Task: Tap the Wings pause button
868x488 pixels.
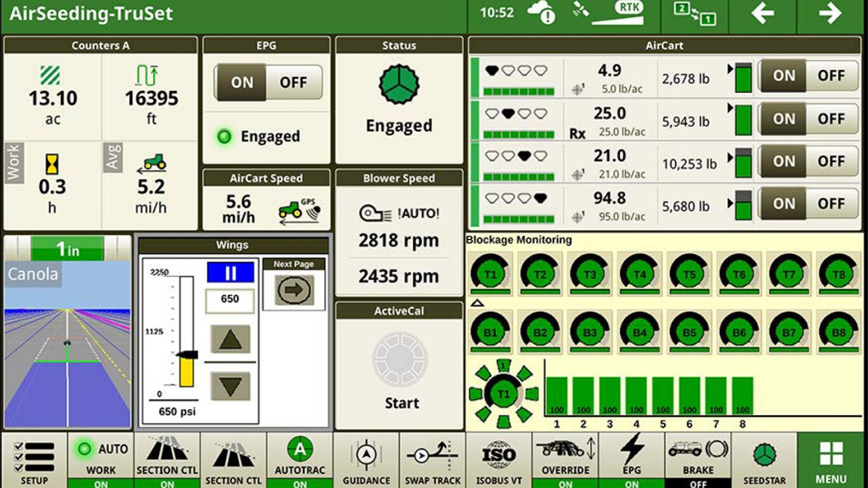Action: click(231, 273)
